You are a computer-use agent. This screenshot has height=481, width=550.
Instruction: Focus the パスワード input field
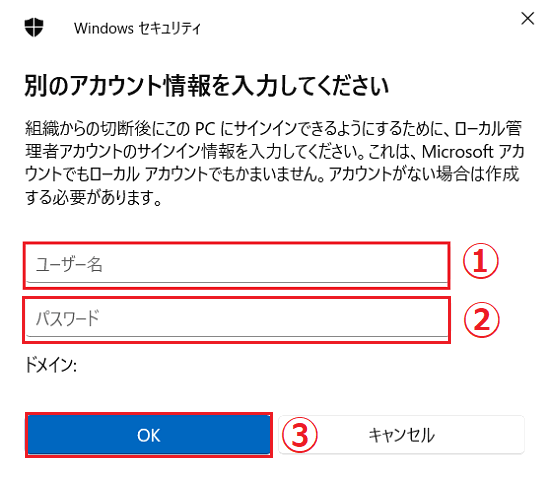[237, 320]
